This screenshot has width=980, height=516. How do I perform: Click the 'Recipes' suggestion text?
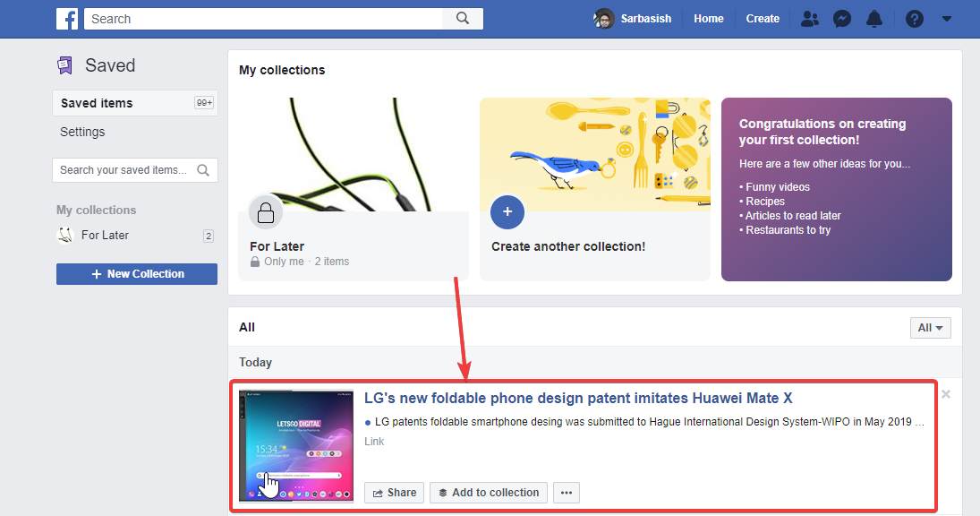point(765,202)
